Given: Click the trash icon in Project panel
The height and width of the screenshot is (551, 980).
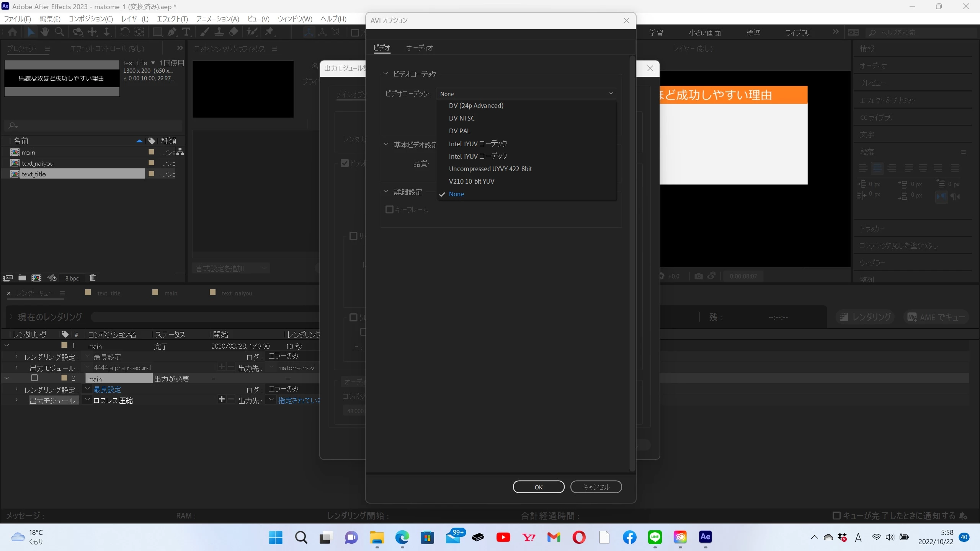Looking at the screenshot, I should [93, 278].
